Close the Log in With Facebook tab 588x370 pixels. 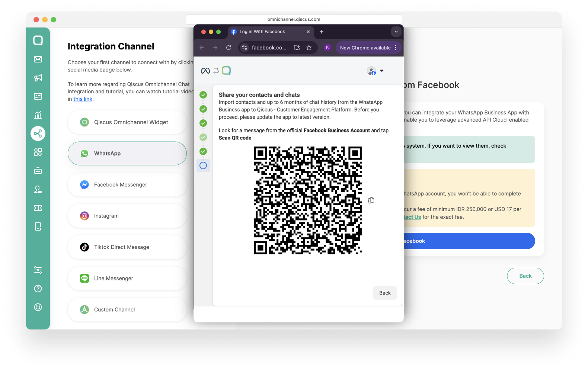[x=308, y=32]
